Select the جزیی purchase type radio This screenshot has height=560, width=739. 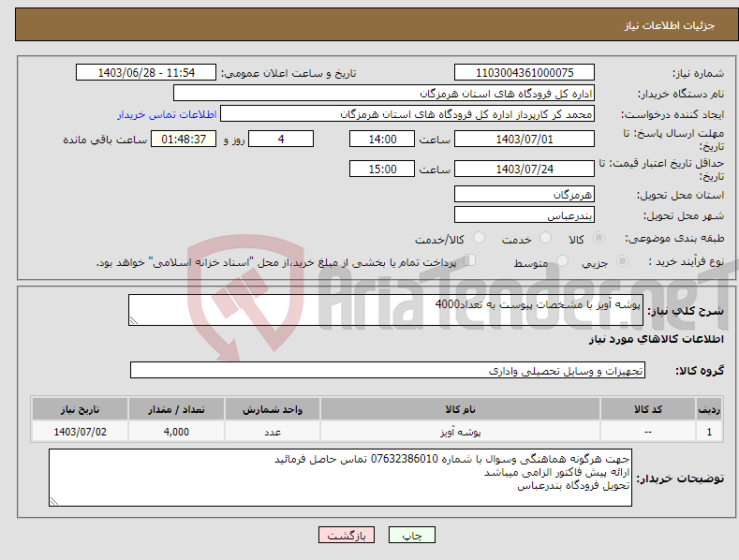pos(622,260)
